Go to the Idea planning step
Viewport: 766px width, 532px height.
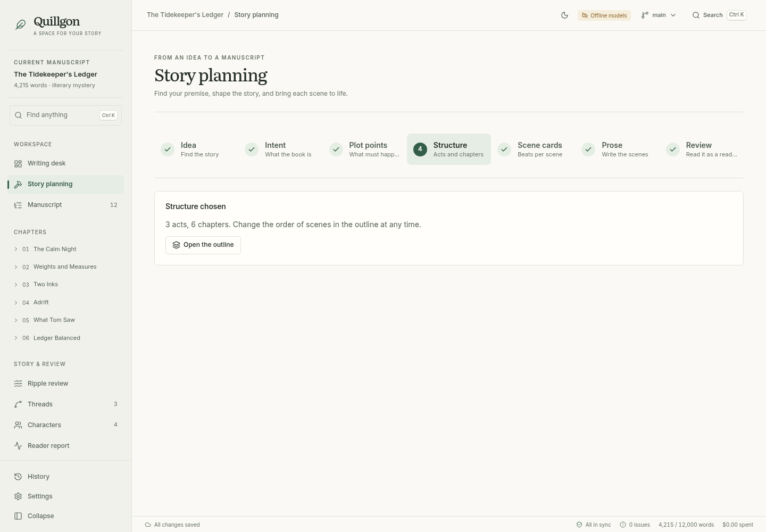(196, 149)
